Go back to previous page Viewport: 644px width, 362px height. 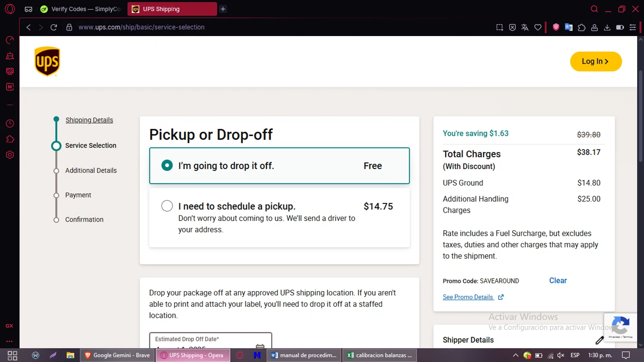[x=28, y=27]
